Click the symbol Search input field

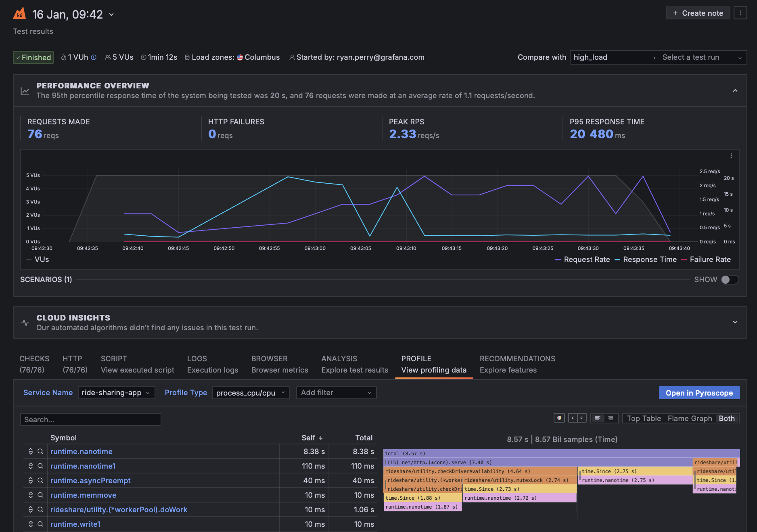pos(91,419)
